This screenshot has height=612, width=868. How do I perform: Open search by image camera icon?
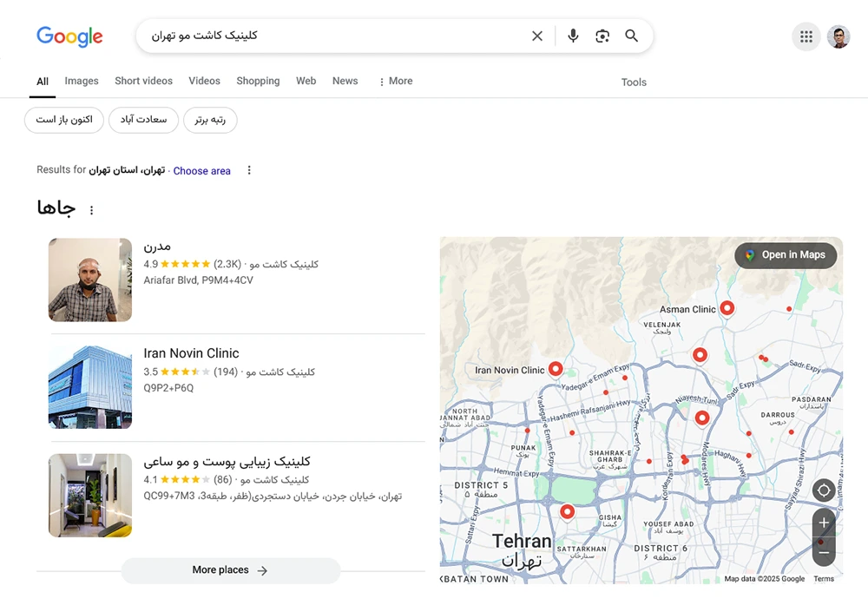click(602, 36)
